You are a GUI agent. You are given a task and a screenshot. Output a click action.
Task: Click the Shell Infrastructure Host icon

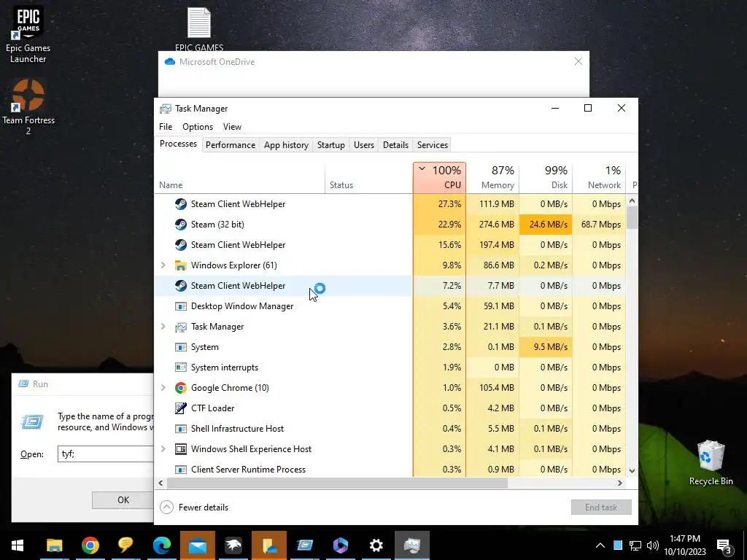181,429
